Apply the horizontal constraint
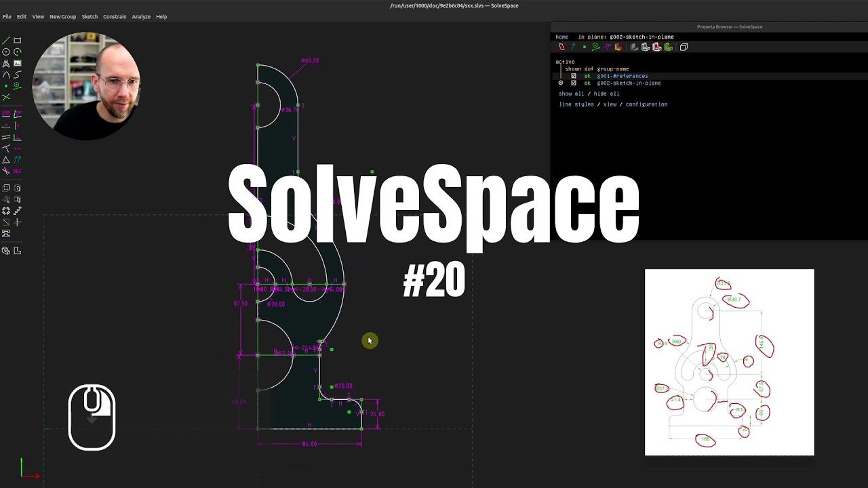868x488 pixels. pyautogui.click(x=6, y=125)
